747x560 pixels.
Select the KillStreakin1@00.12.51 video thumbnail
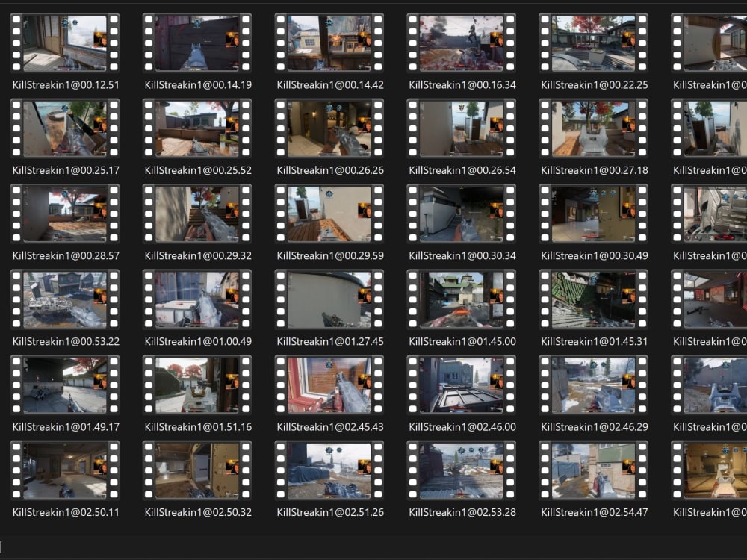[x=65, y=43]
